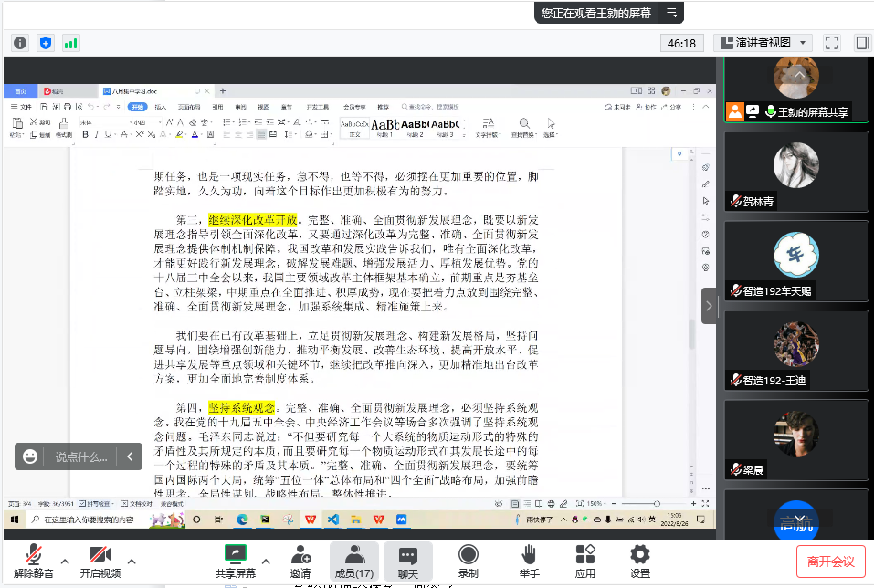Expand audio options arrow beside 解除静音
874x588 pixels.
coord(65,562)
